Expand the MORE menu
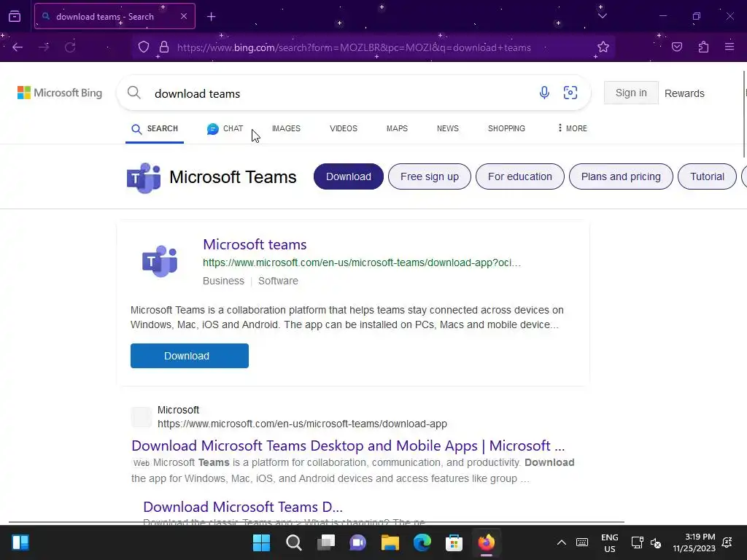This screenshot has height=560, width=747. coord(572,128)
